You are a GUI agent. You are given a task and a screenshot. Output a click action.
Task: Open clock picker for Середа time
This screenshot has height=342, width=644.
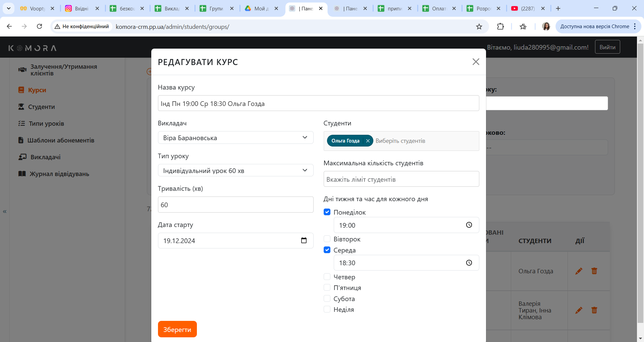coord(469,263)
